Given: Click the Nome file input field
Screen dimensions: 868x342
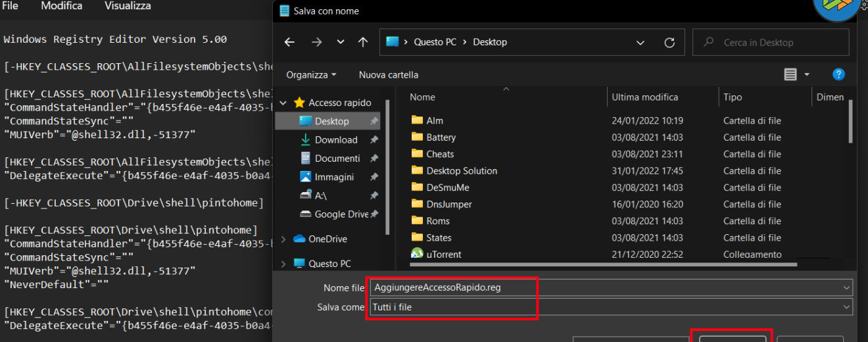Looking at the screenshot, I should (605, 287).
